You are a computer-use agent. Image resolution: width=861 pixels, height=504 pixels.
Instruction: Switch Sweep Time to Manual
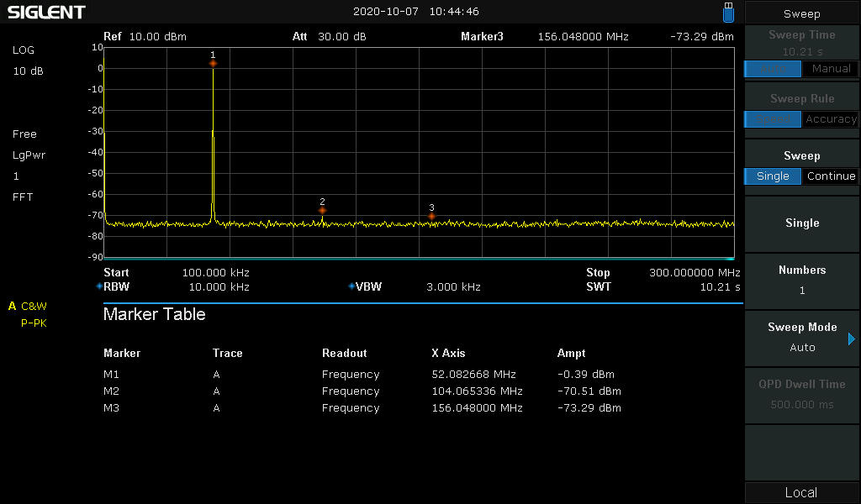(x=830, y=69)
